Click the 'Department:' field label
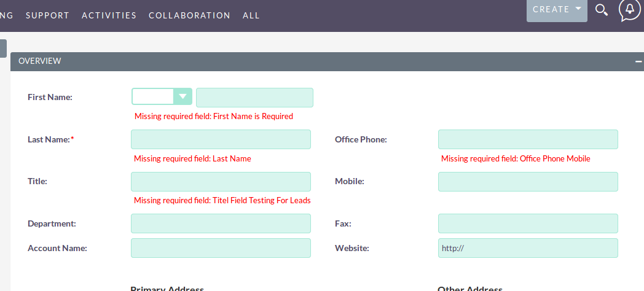 pyautogui.click(x=52, y=223)
